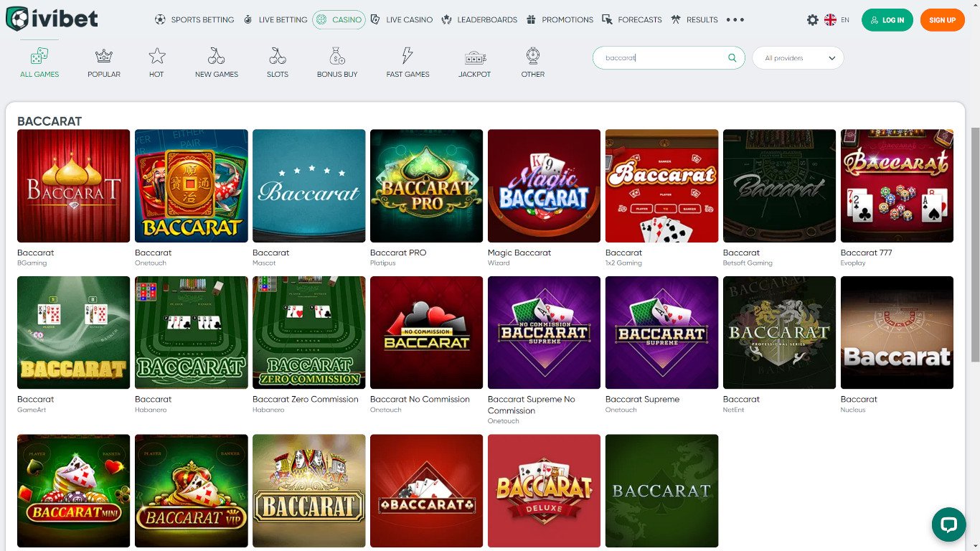The height and width of the screenshot is (551, 980).
Task: Expand the language selector showing EN
Action: pyautogui.click(x=837, y=19)
